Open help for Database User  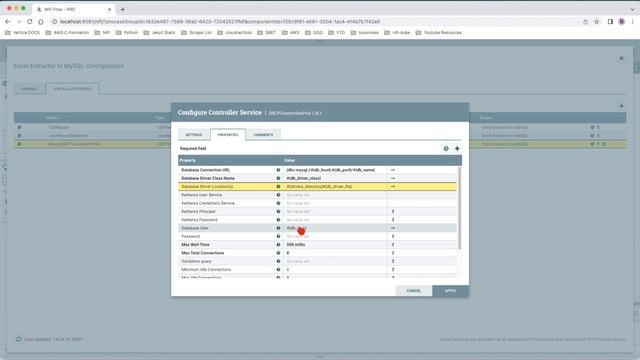point(278,228)
